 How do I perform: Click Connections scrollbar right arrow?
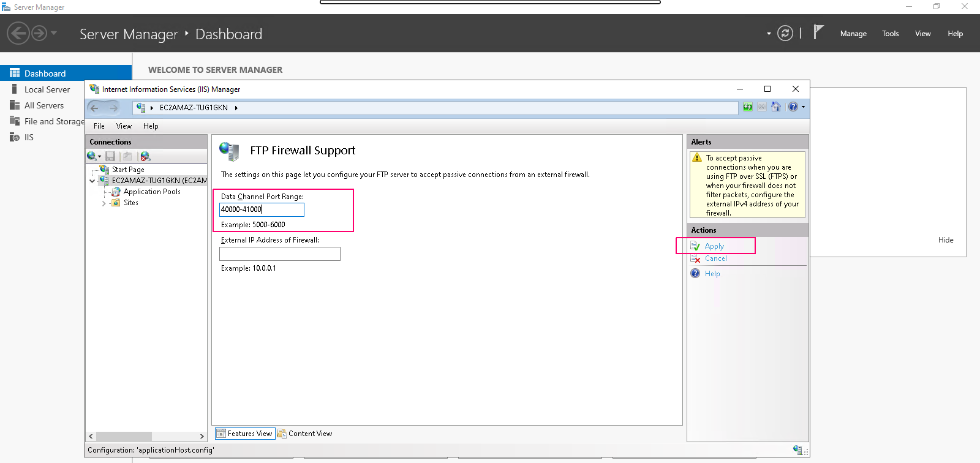202,436
